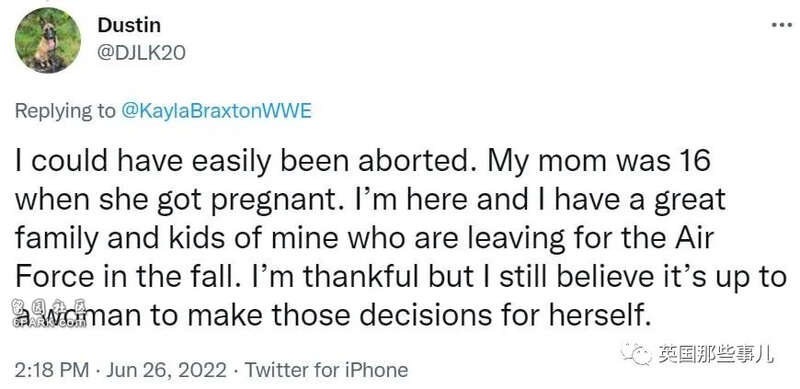Click Dustin's dog profile avatar

(47, 41)
